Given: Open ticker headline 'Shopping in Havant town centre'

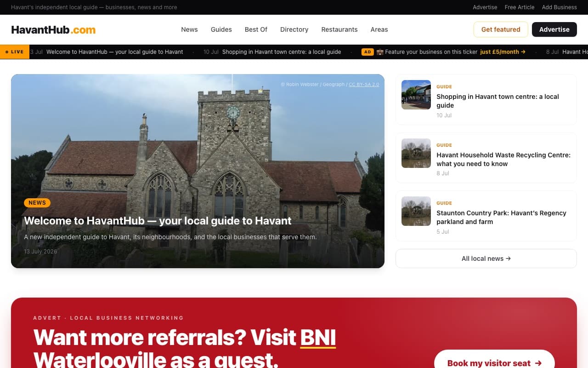Looking at the screenshot, I should pos(282,52).
